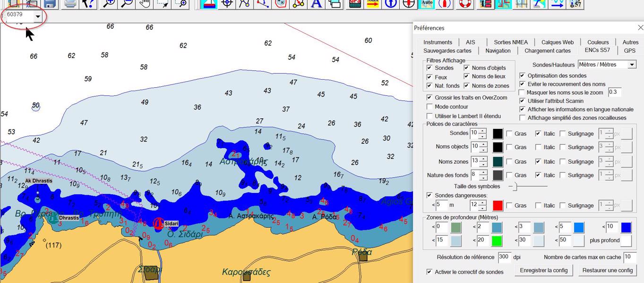
Task: Click the grid chart toolbar icon
Action: 522,4
